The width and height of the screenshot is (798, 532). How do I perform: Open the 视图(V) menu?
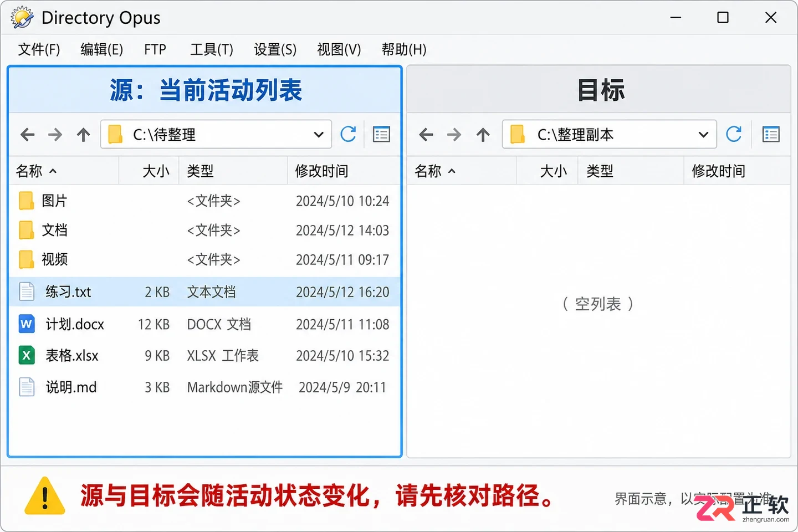339,50
